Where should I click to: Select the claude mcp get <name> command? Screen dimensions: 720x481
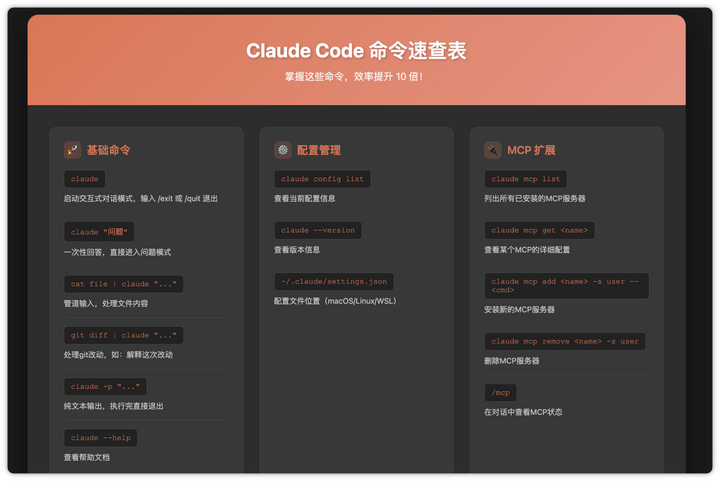tap(539, 230)
